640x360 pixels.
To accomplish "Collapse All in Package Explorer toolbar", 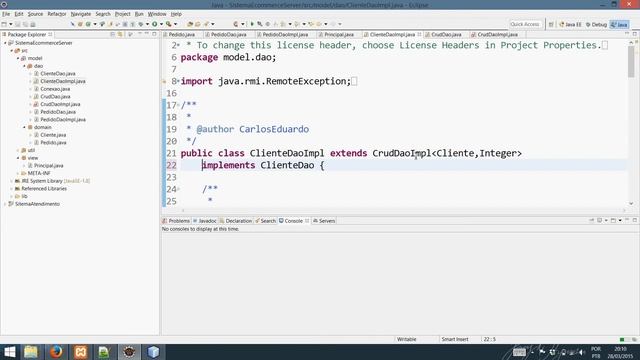I will 113,34.
